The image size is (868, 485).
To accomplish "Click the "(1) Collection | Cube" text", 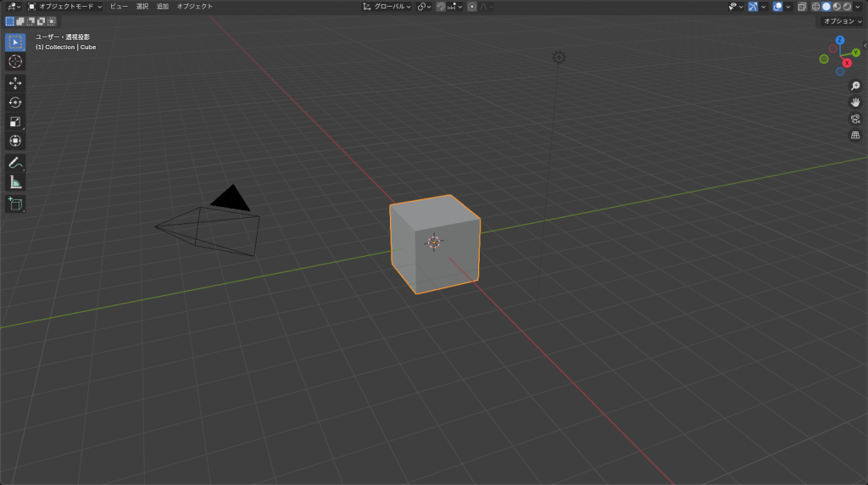I will click(66, 47).
